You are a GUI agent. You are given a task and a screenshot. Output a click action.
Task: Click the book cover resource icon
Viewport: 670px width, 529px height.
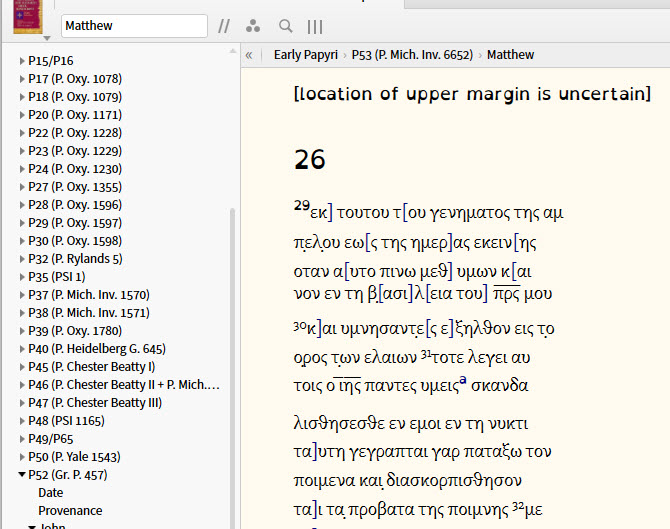pos(27,18)
